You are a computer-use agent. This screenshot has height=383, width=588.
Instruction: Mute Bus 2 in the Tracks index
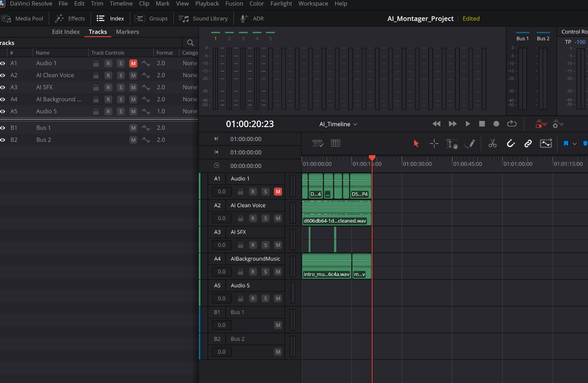[133, 140]
